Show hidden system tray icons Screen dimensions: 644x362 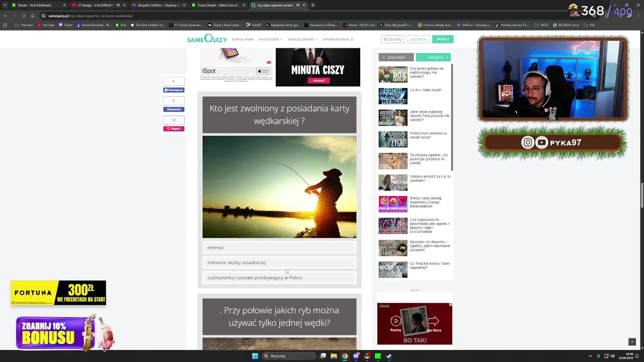point(590,356)
